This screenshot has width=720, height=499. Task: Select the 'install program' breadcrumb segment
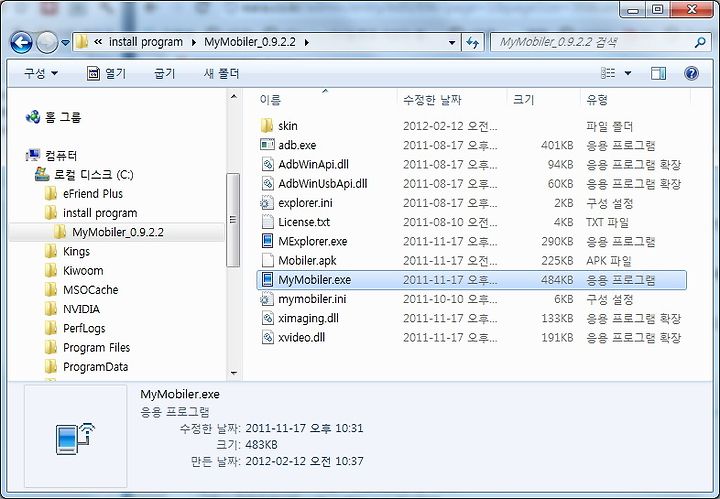(x=146, y=42)
